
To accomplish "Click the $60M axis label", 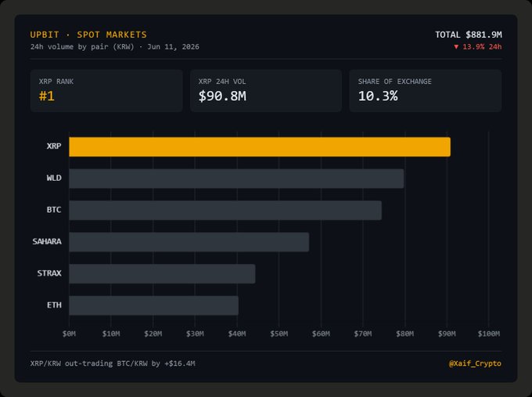I will (321, 334).
